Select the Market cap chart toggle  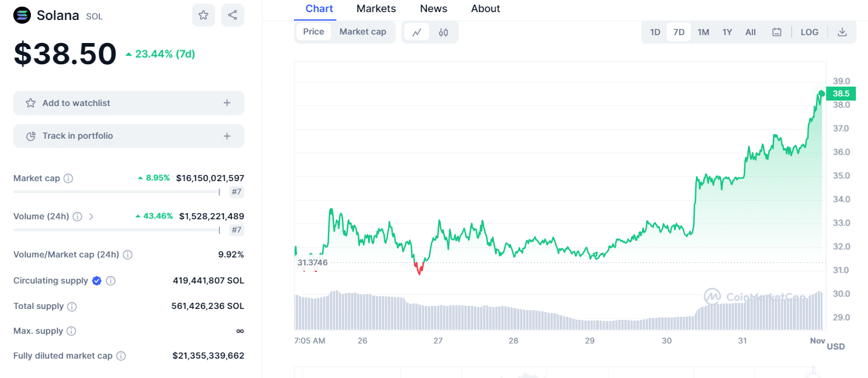[x=362, y=32]
